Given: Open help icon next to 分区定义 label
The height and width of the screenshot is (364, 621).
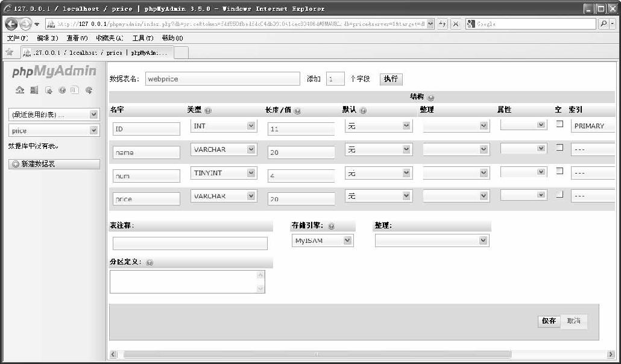Looking at the screenshot, I should [150, 263].
